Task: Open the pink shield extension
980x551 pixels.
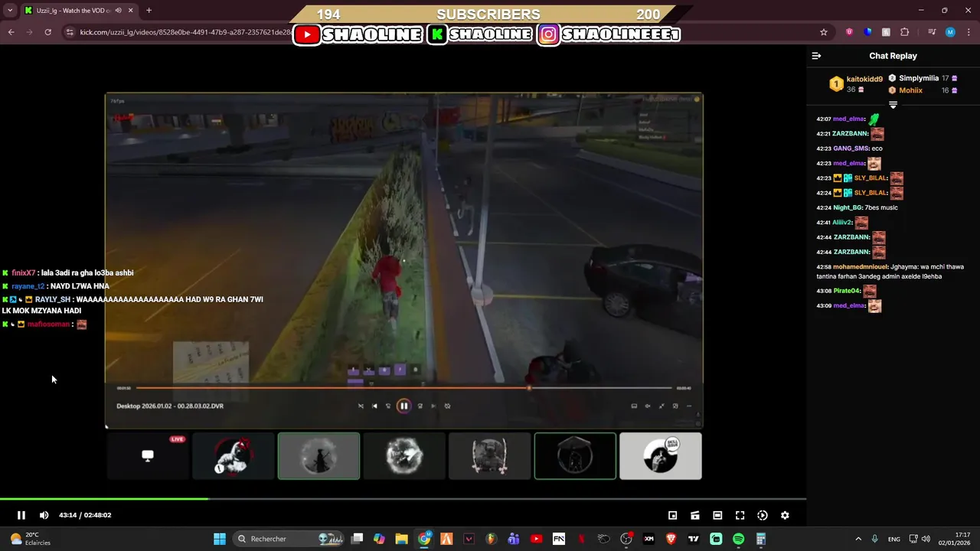Action: [849, 32]
